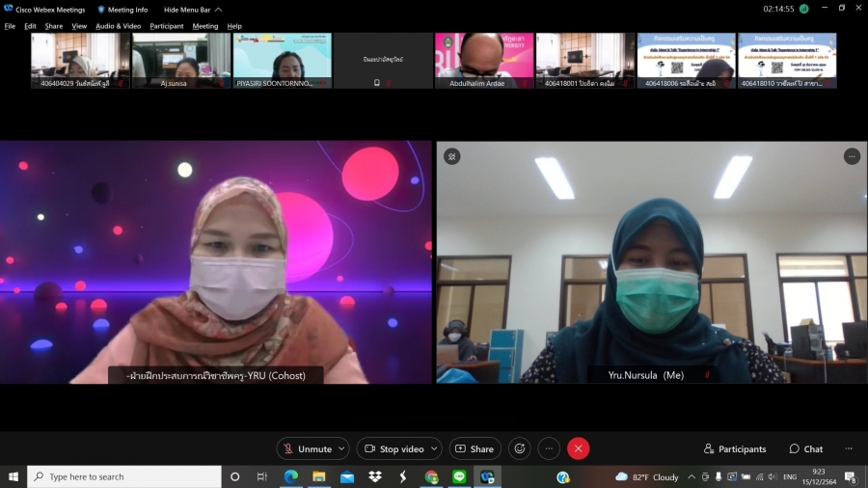Stop the camera video
The height and width of the screenshot is (488, 868).
[393, 448]
